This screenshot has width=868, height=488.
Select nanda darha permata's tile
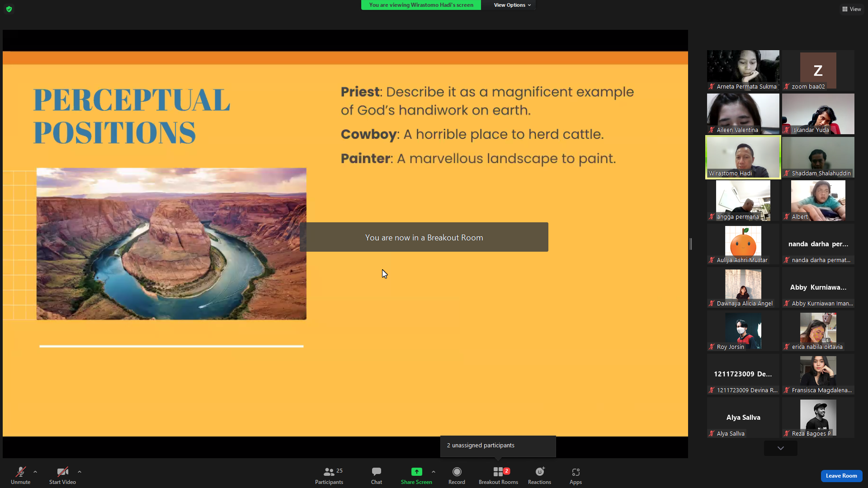coord(818,244)
